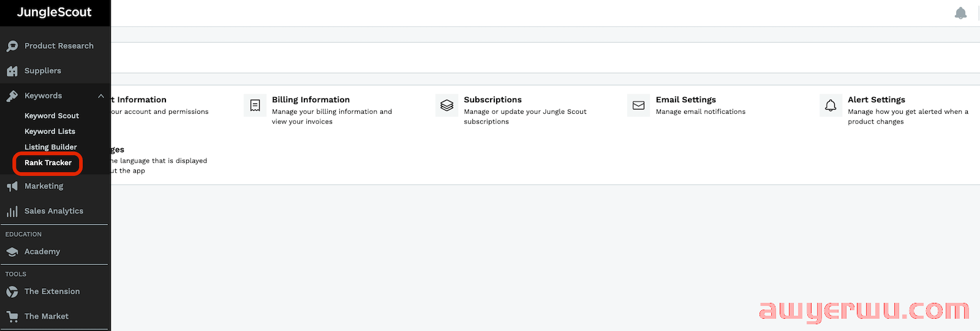Click the Billing Information invoice icon
The height and width of the screenshot is (331, 980).
coord(255,105)
